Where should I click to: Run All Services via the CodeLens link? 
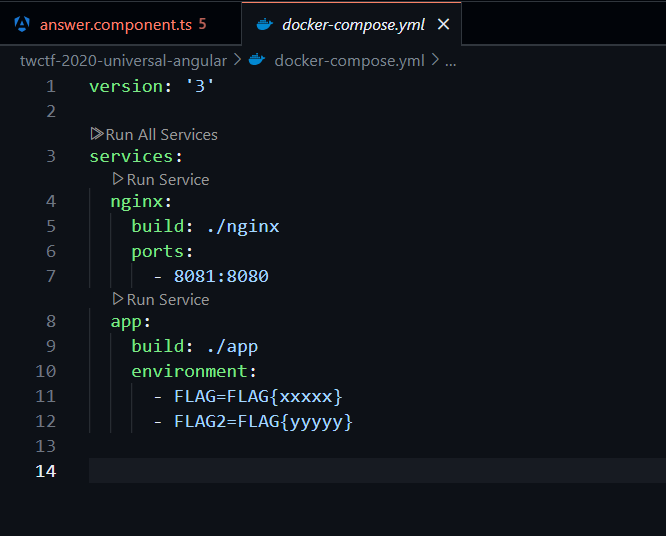161,134
